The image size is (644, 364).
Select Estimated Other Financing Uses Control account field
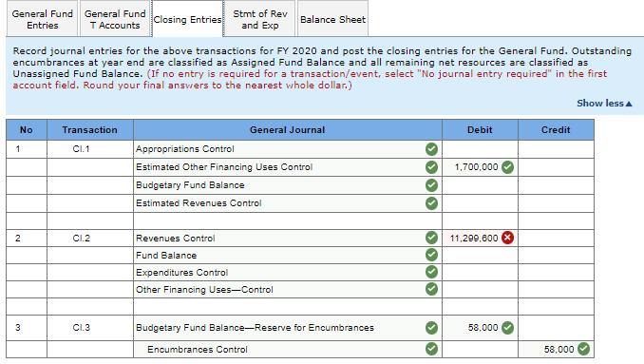pos(288,167)
